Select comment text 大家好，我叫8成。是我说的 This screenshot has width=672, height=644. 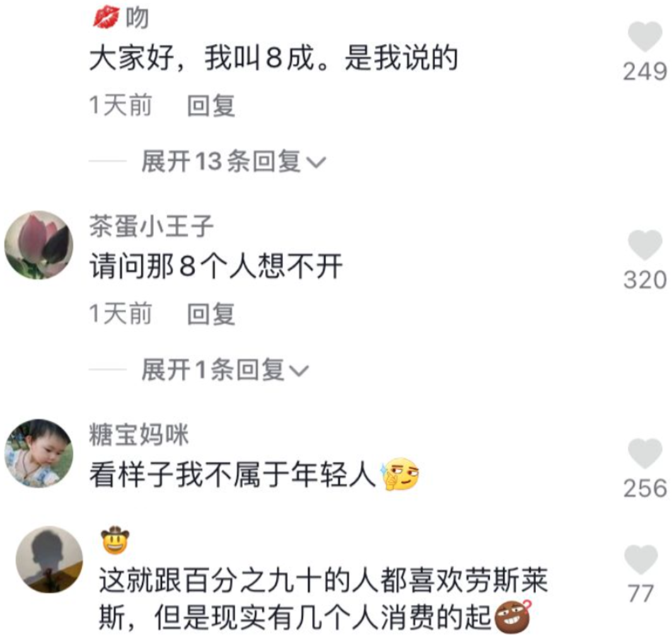point(274,58)
